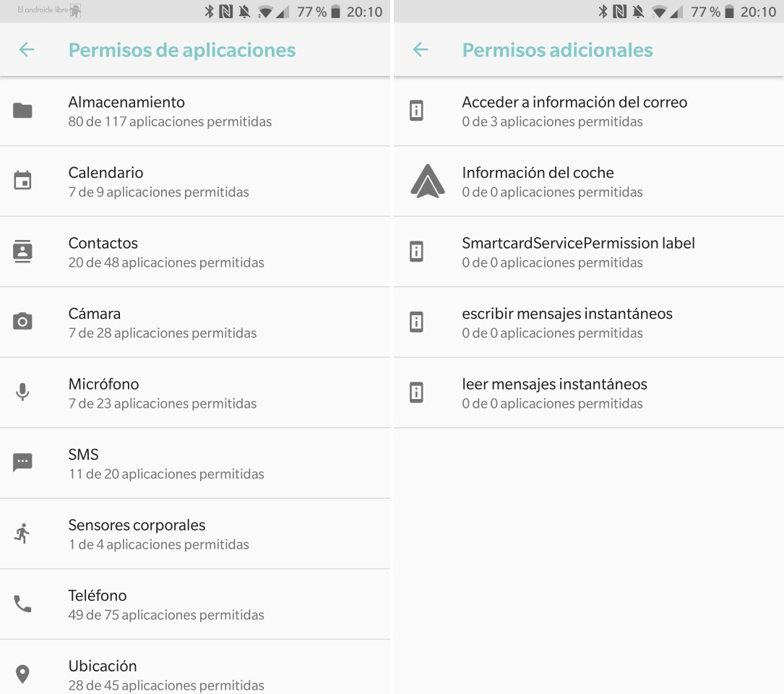Tap the Android Auto icon for Información del coche

pos(427,181)
